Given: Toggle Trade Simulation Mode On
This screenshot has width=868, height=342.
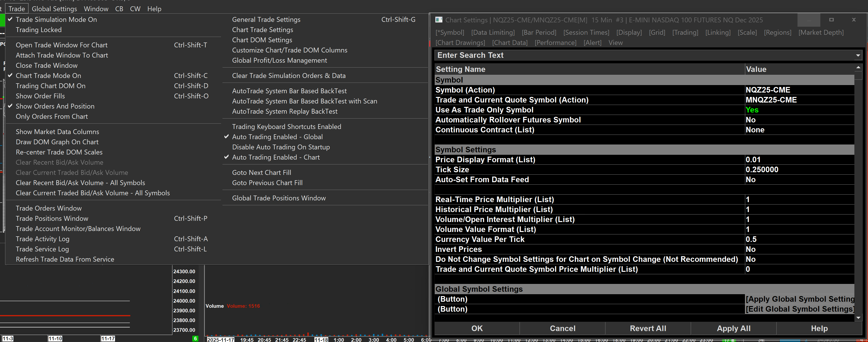Looking at the screenshot, I should (56, 19).
